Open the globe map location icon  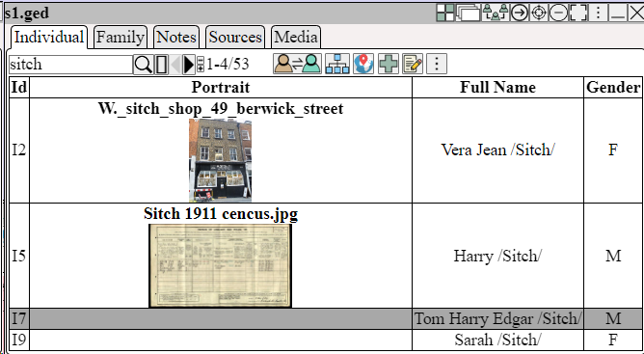point(363,64)
